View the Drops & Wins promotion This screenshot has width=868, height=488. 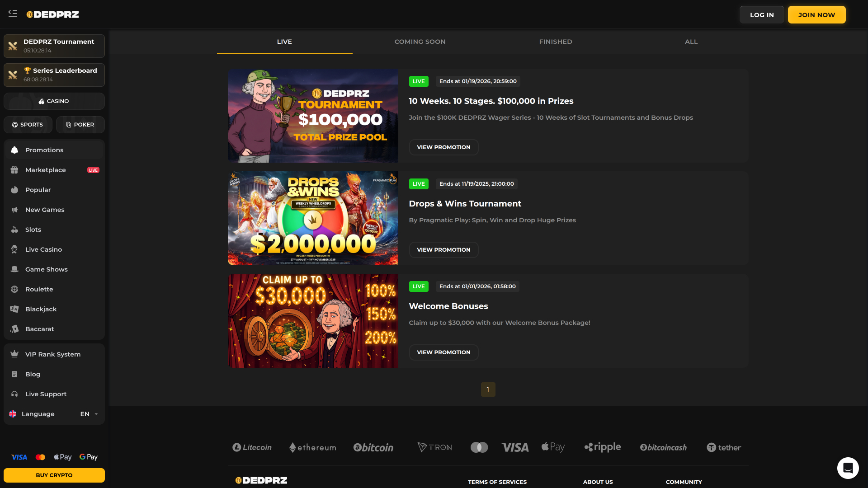[x=443, y=249]
